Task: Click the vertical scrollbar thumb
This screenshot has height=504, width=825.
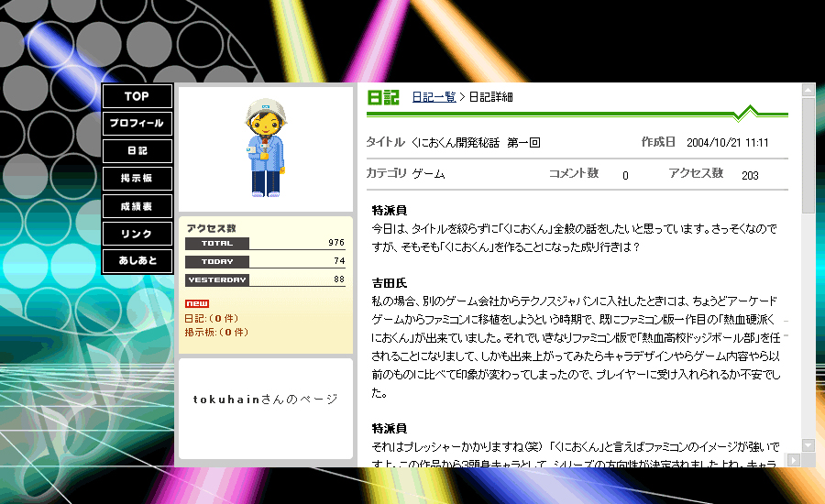Action: 808,151
